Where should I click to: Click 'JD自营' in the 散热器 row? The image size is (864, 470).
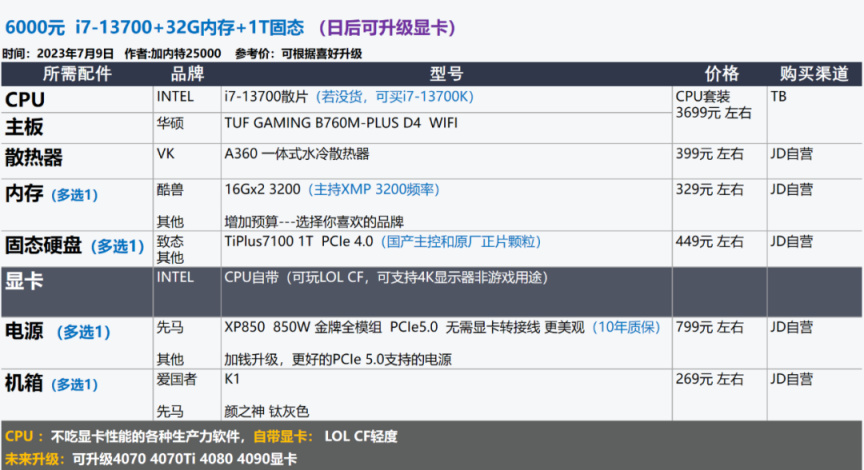point(792,154)
